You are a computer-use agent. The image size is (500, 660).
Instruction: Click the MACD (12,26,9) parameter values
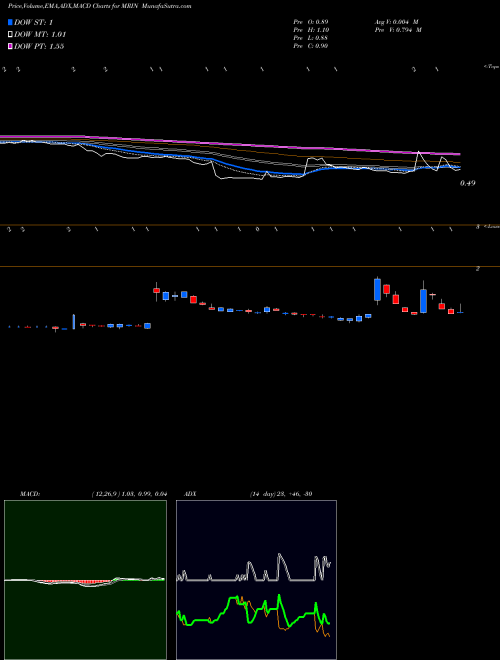pyautogui.click(x=129, y=494)
